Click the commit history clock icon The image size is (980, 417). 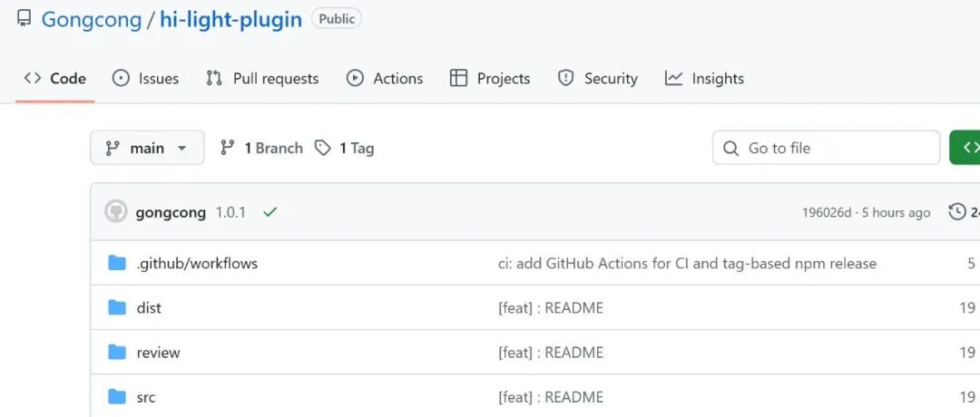957,212
